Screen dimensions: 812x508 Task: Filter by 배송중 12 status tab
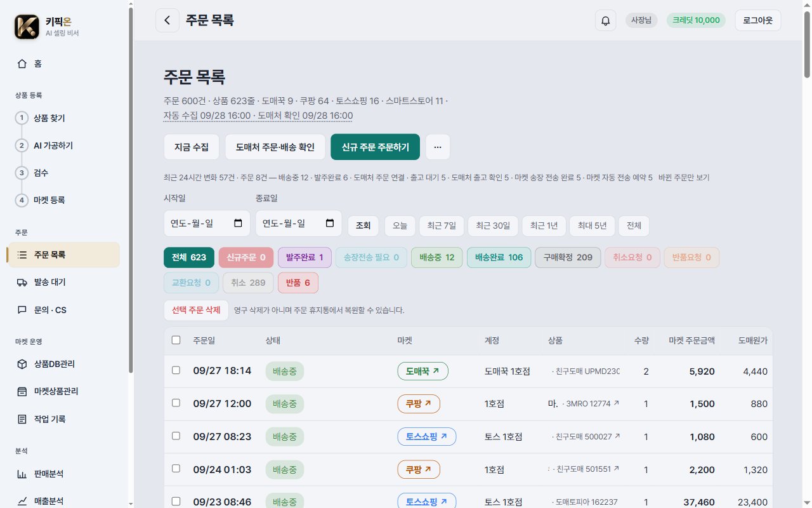coord(437,257)
